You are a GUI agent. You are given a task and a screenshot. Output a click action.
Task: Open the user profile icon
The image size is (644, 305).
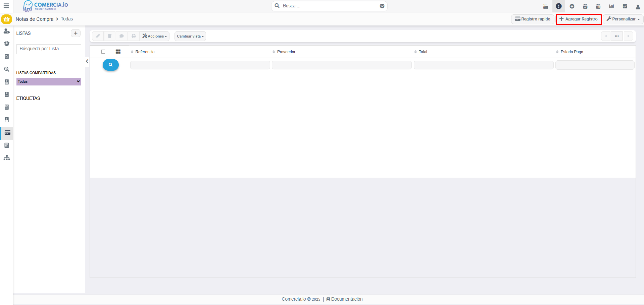tap(638, 6)
